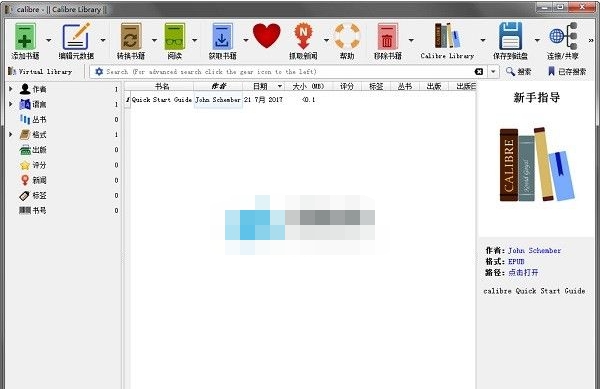Click the Save to disk (保存到磁盘) icon
Viewport: 602px width, 389px height.
[510, 36]
